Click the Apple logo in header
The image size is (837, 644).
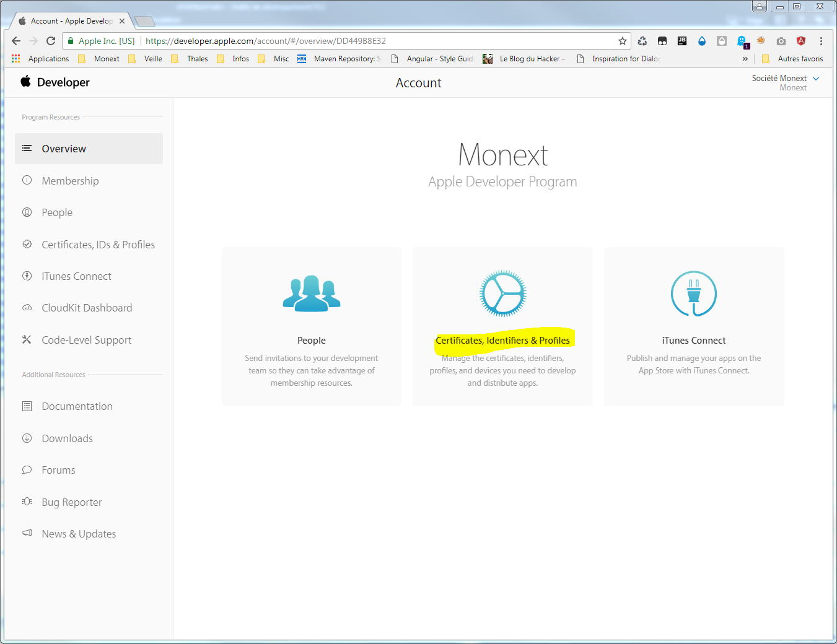(25, 81)
